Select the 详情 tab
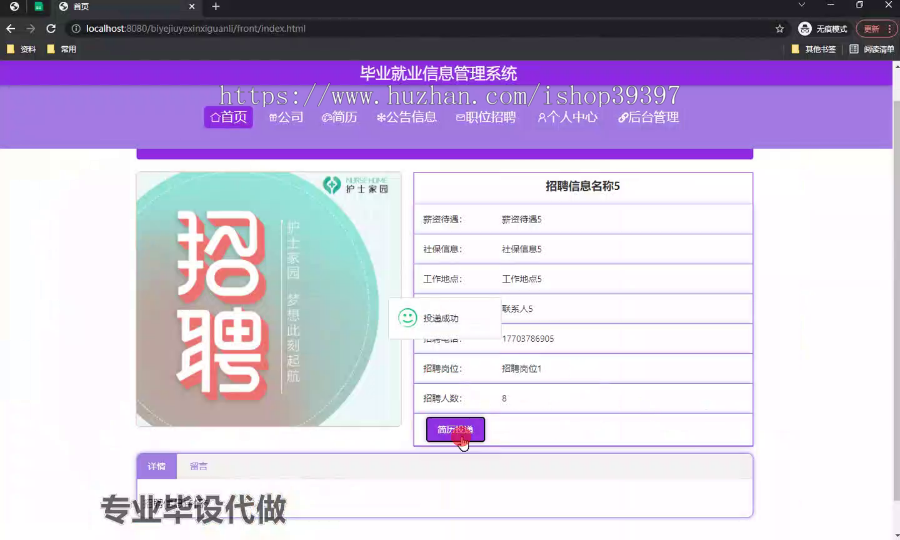The height and width of the screenshot is (540, 900). (157, 466)
